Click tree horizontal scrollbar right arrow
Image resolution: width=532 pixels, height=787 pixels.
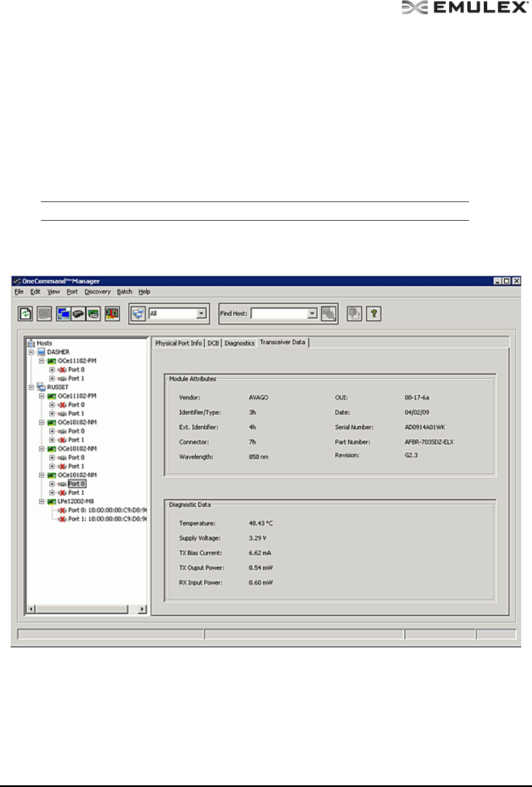[142, 609]
